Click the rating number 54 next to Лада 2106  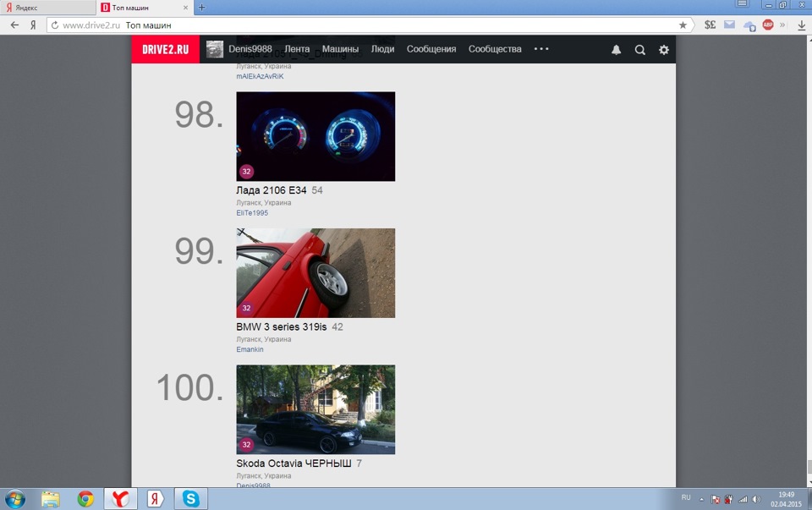click(x=317, y=190)
